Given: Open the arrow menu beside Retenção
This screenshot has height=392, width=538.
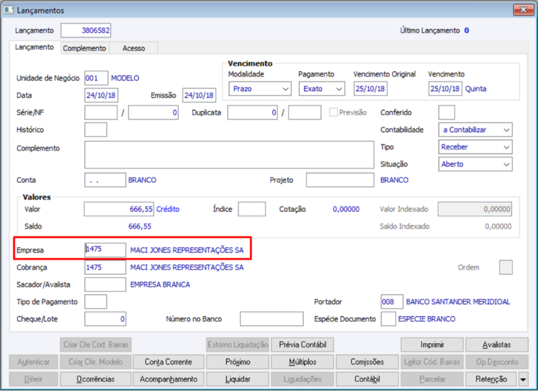Looking at the screenshot, I should tap(523, 379).
